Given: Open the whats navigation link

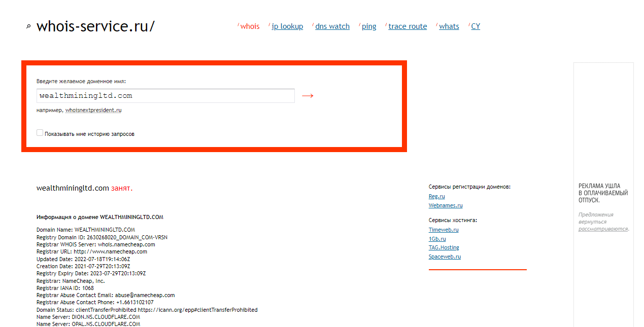Looking at the screenshot, I should tap(449, 26).
